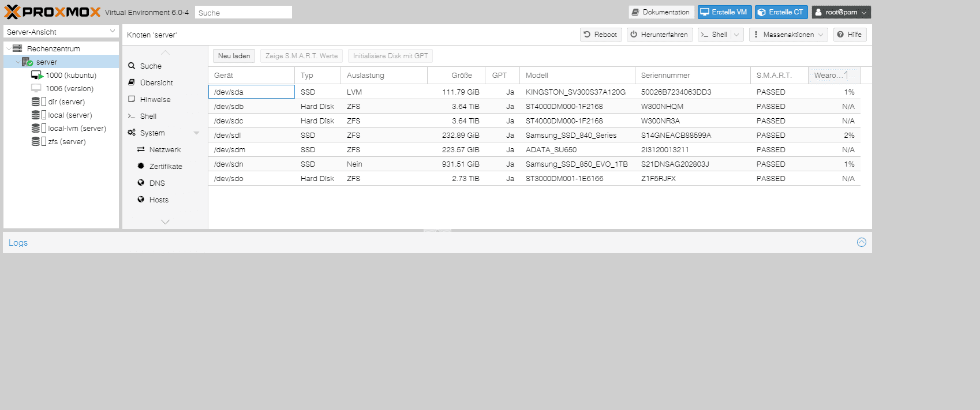Open Netzwerk settings entry
The width and height of the screenshot is (980, 410).
[164, 149]
